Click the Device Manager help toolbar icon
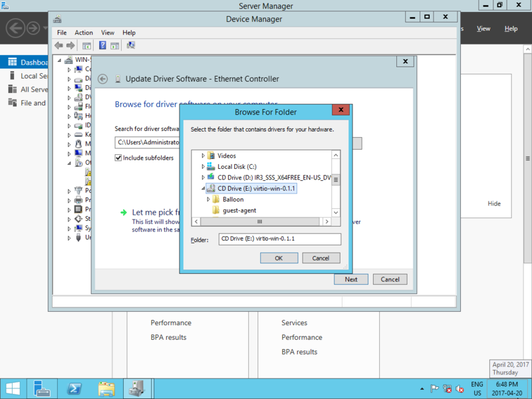This screenshot has width=532, height=399. point(102,46)
